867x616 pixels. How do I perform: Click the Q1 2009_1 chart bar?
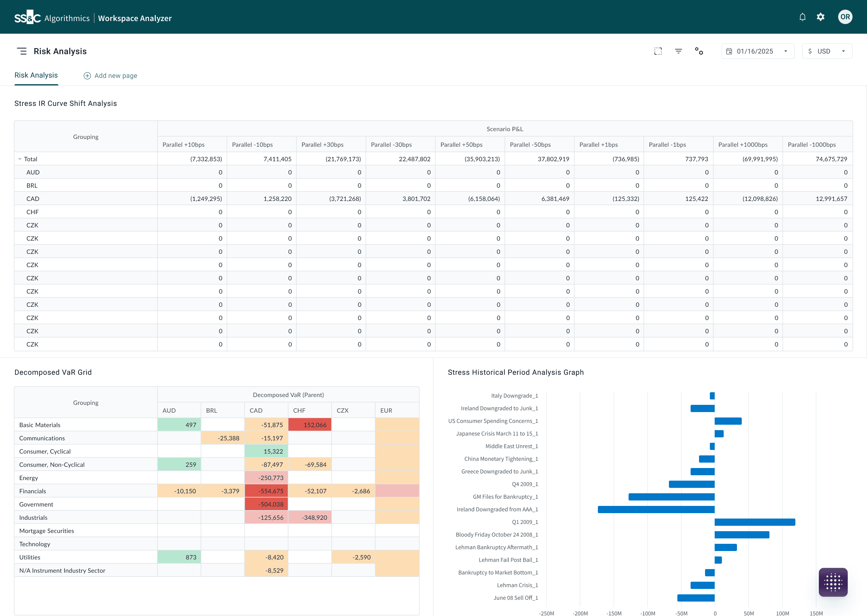[755, 522]
